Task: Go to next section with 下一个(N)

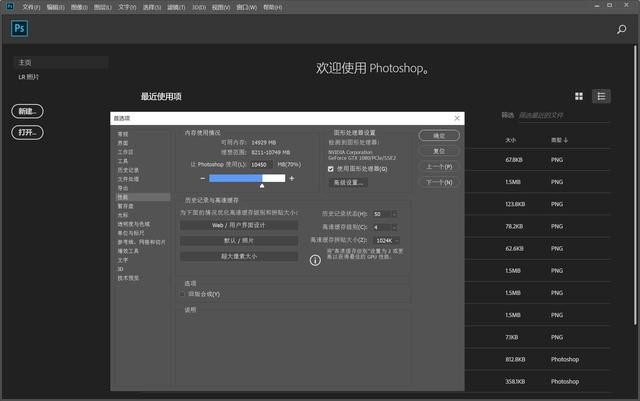Action: click(x=439, y=182)
